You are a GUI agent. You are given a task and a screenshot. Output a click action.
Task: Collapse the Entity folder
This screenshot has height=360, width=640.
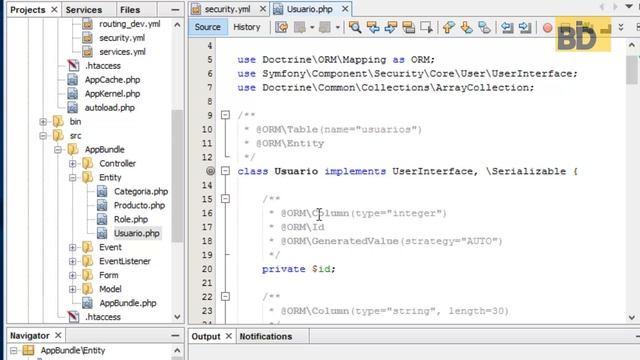click(72, 178)
